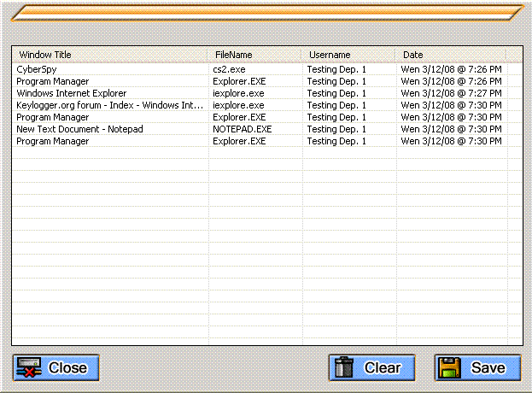Click the trash can icon on Clear
Screen dimensions: 532x393
(345, 367)
